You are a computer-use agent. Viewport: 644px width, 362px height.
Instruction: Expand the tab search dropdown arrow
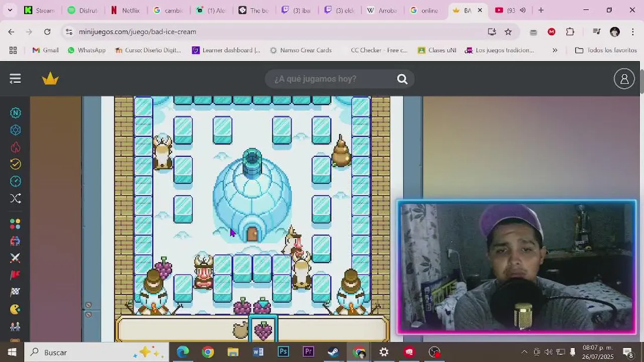[x=10, y=10]
